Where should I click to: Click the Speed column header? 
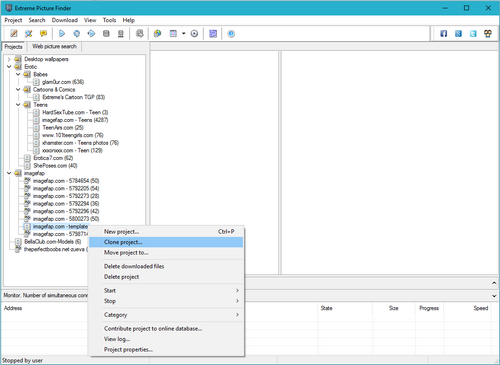point(481,308)
